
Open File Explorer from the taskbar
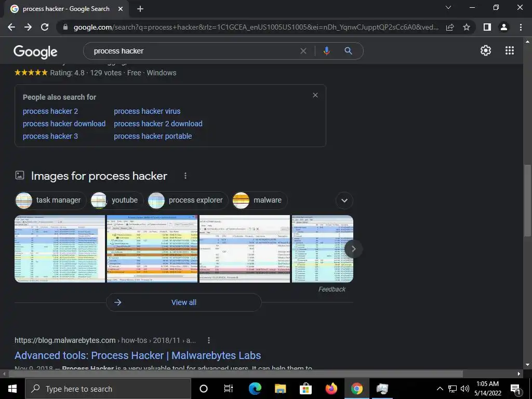(x=280, y=389)
